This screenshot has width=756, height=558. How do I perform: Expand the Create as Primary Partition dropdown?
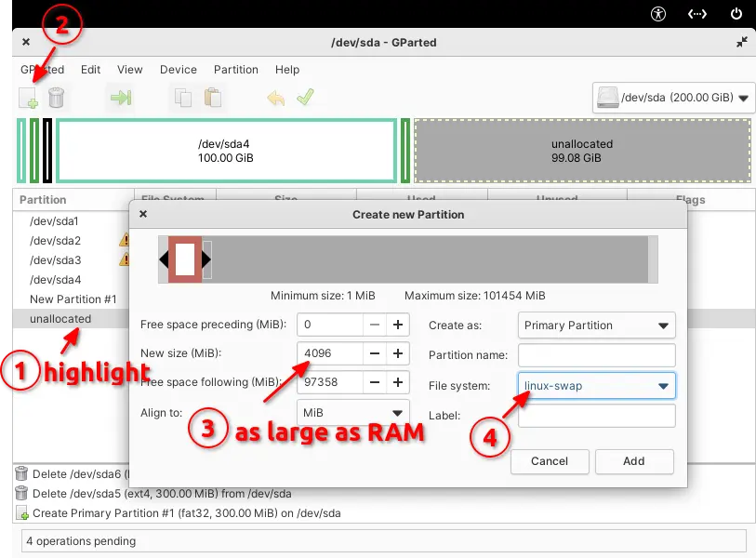(x=596, y=325)
